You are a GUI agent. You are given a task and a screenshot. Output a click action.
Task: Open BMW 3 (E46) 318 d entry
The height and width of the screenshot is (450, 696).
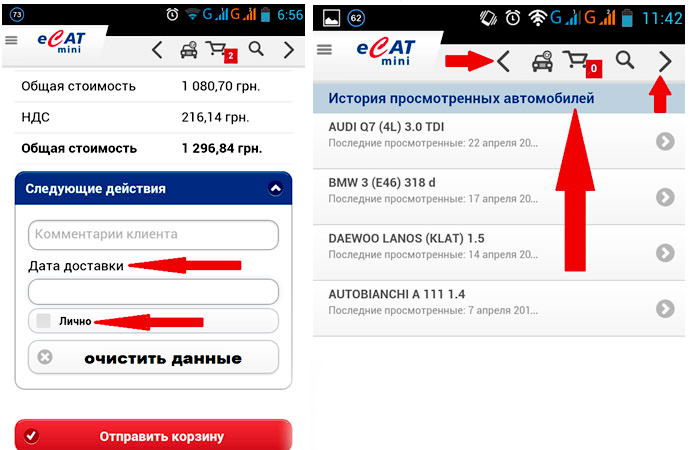pyautogui.click(x=498, y=197)
